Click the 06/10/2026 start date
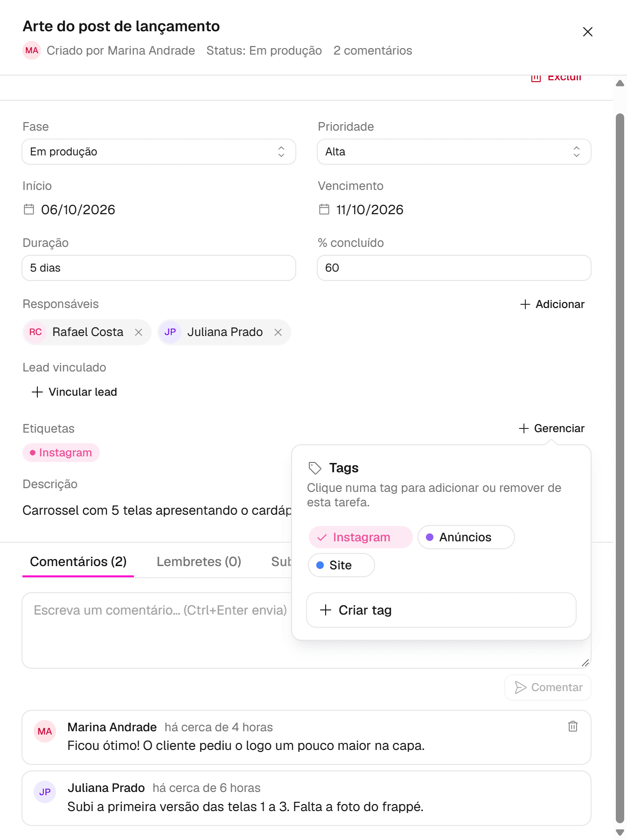627x840 pixels. (x=78, y=210)
